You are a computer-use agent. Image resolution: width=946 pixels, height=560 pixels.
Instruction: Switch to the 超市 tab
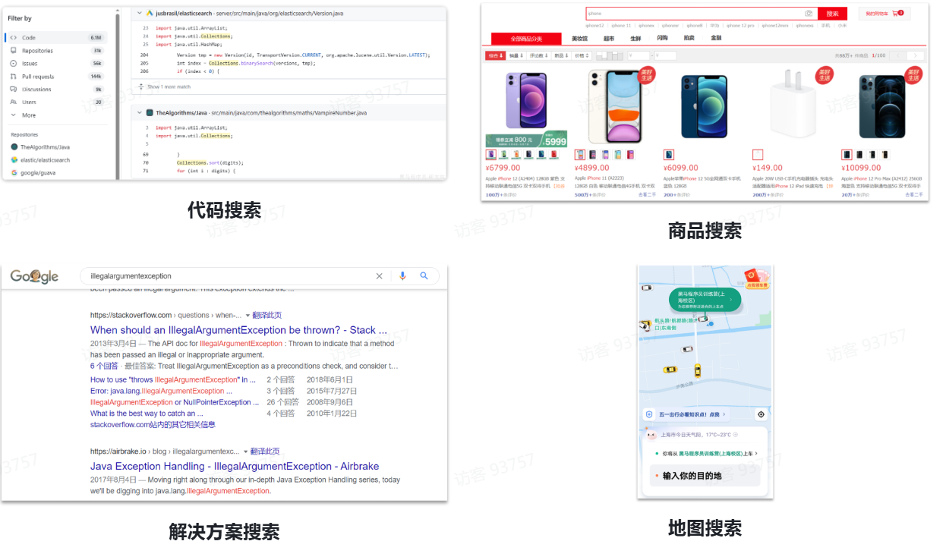[x=609, y=38]
